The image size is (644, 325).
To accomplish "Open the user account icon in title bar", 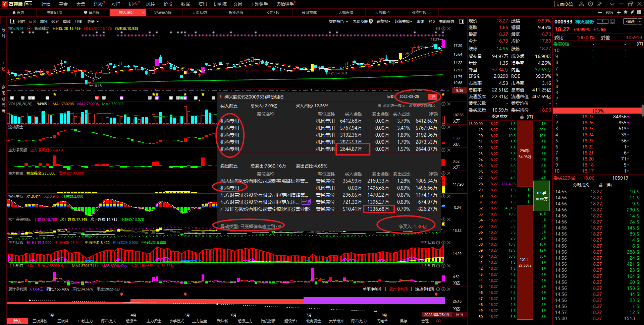I will click(x=582, y=4).
